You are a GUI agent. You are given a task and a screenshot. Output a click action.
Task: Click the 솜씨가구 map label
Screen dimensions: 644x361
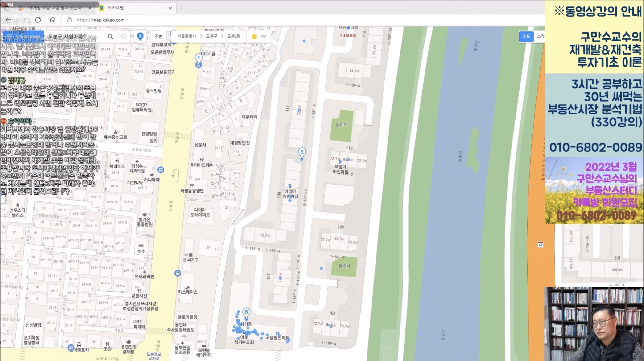click(x=191, y=260)
